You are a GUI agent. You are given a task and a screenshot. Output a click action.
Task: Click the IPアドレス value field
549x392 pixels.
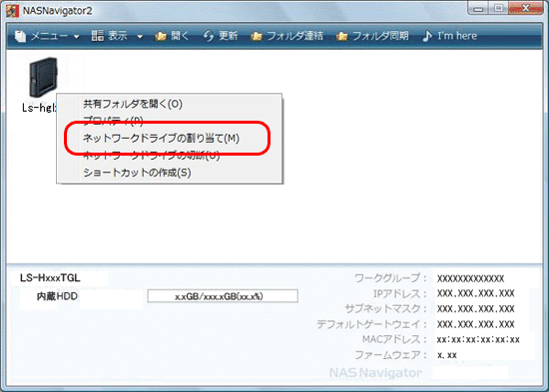[476, 293]
